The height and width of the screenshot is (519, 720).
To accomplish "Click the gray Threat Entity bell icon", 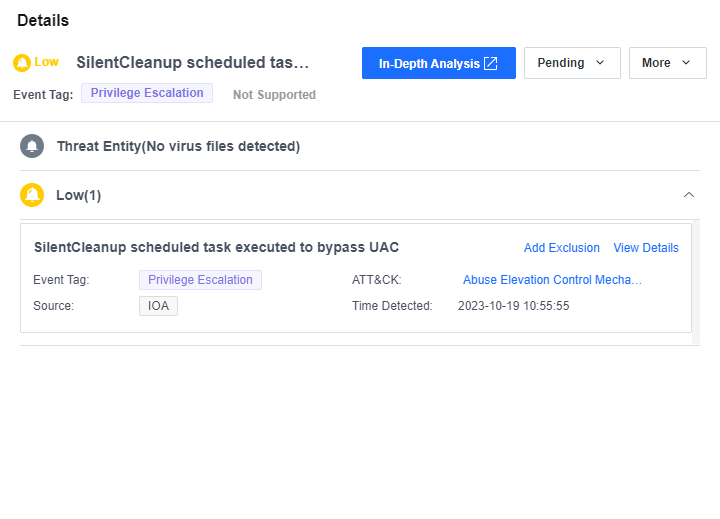I will (x=32, y=146).
